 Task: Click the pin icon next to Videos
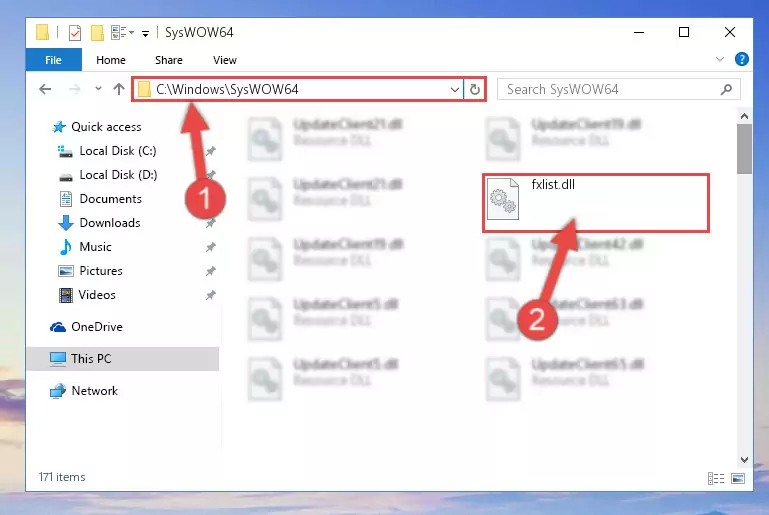210,295
